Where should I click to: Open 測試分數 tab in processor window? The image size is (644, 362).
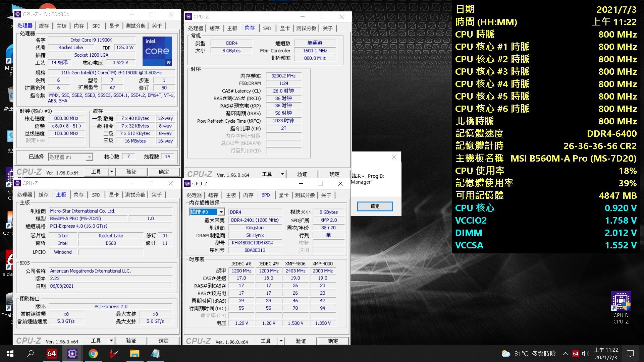click(136, 26)
